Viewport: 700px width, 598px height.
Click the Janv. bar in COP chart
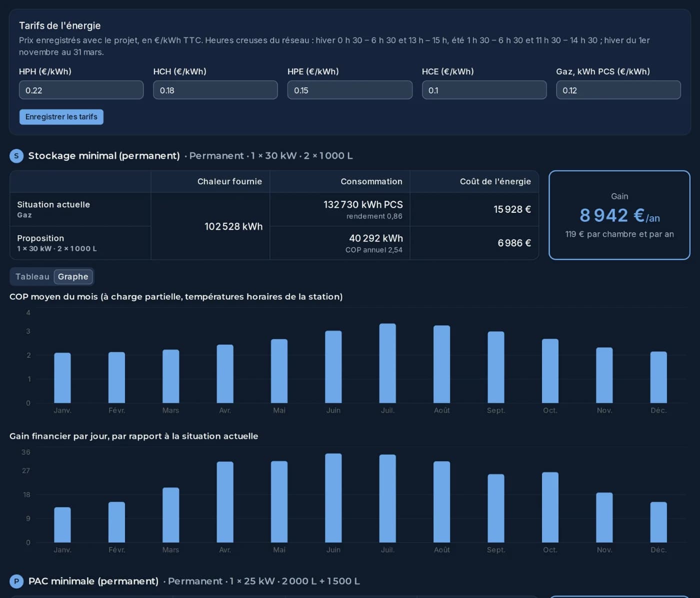pyautogui.click(x=62, y=378)
